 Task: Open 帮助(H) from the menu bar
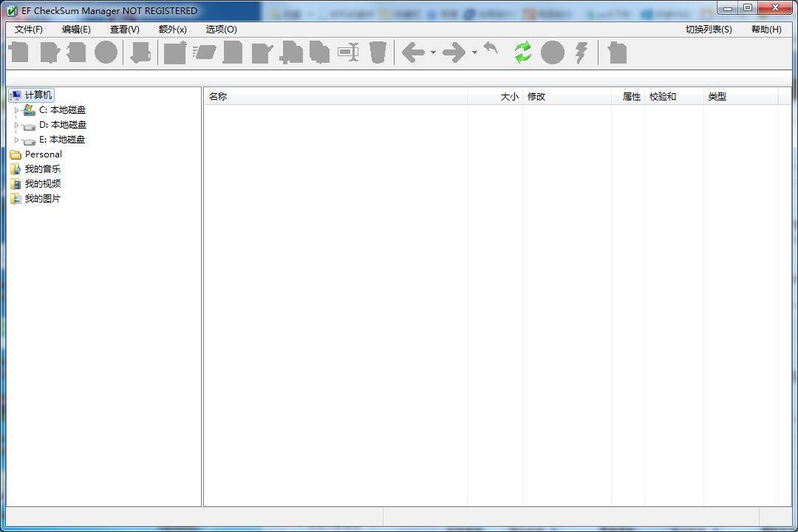pos(766,30)
